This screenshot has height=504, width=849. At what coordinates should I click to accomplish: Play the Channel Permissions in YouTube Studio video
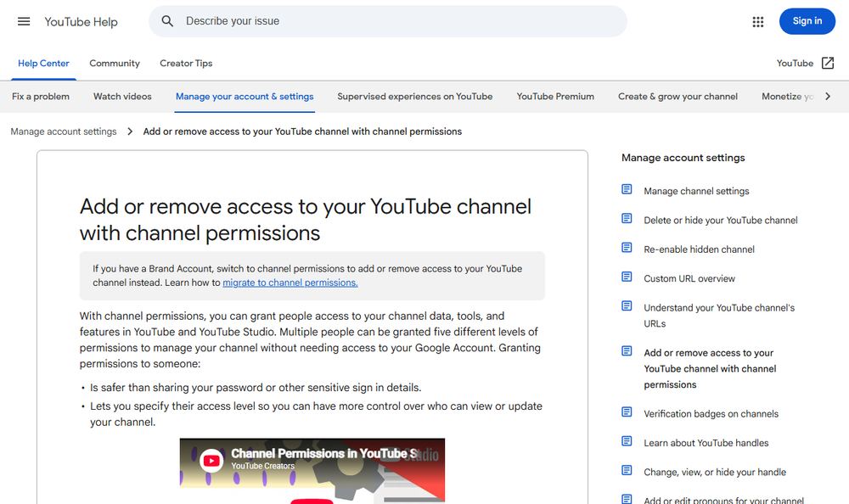pyautogui.click(x=312, y=501)
